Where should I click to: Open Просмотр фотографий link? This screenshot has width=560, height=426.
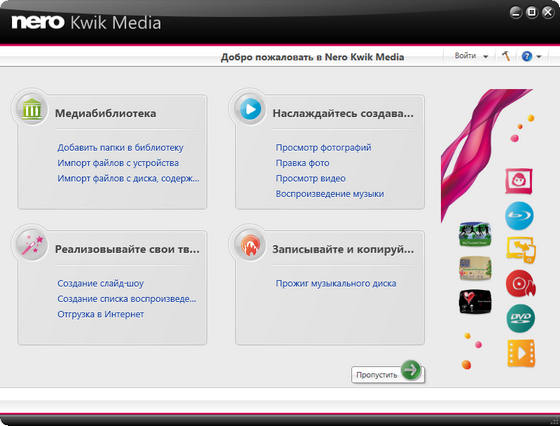[323, 147]
